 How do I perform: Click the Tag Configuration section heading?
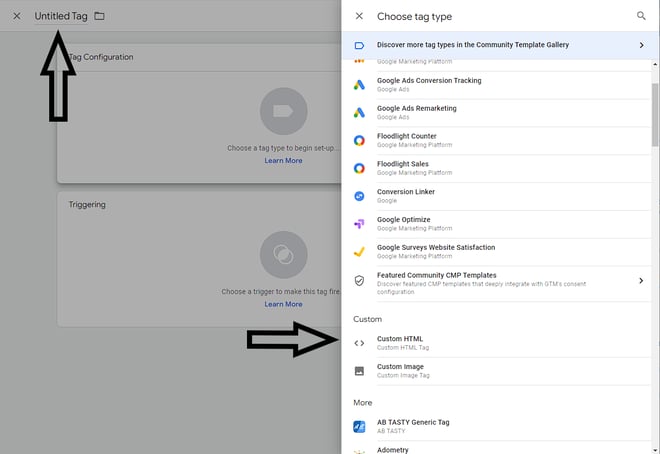click(x=101, y=57)
